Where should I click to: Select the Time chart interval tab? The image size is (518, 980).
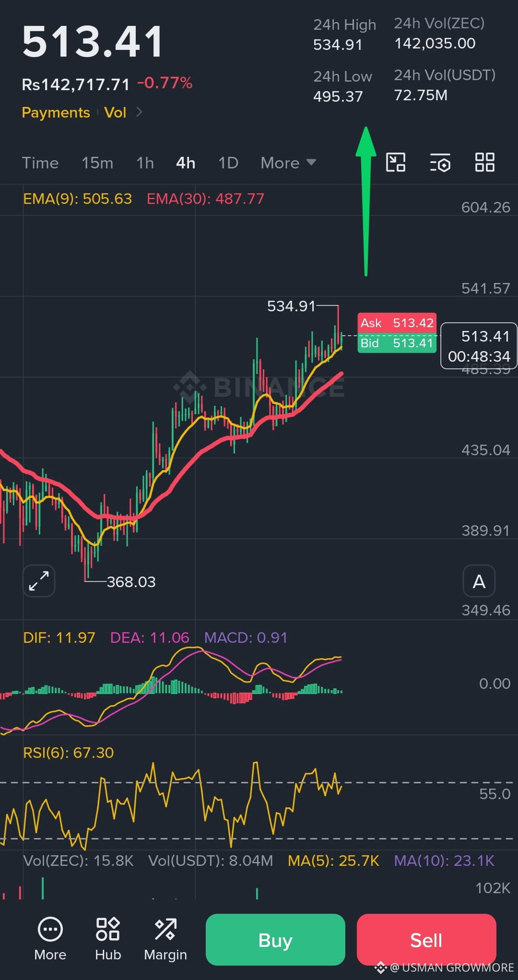coord(40,163)
